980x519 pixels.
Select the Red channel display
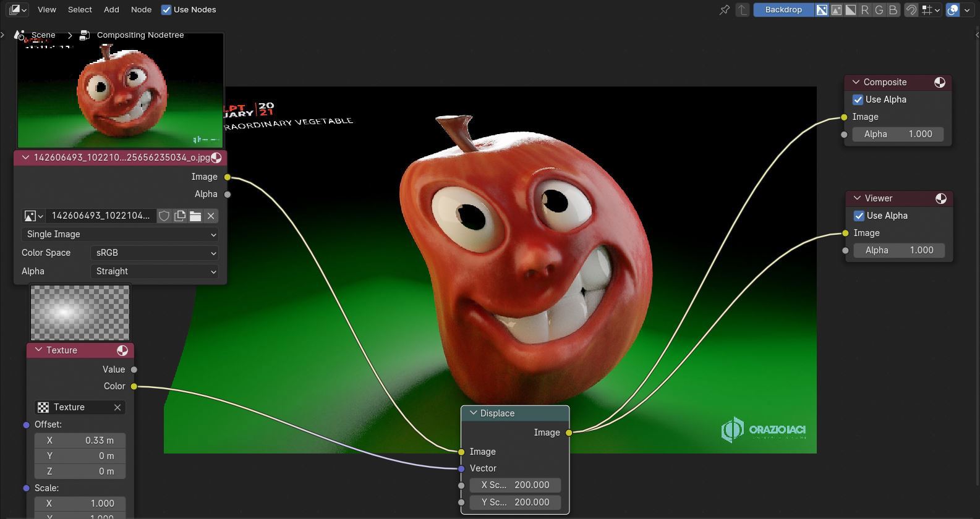coord(864,9)
